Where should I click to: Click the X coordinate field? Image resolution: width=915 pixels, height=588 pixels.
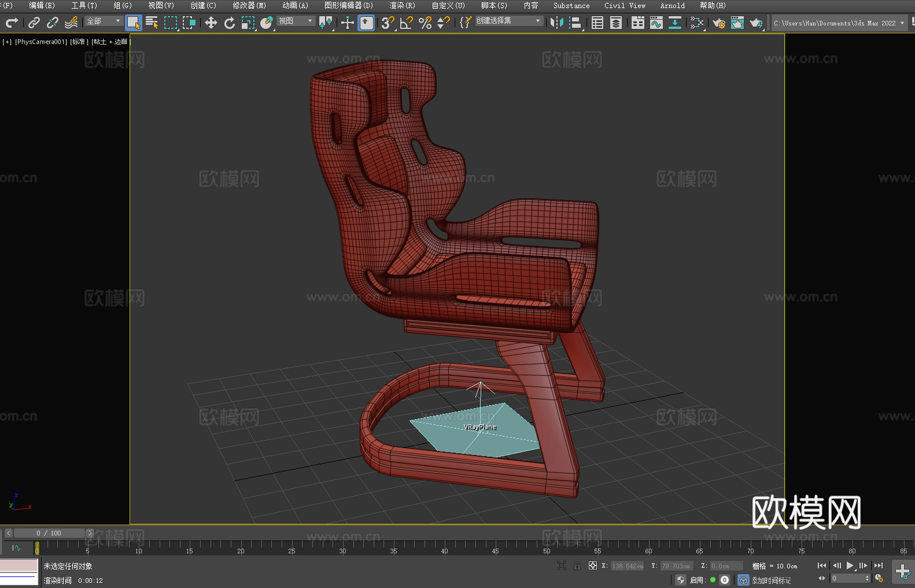[x=628, y=566]
